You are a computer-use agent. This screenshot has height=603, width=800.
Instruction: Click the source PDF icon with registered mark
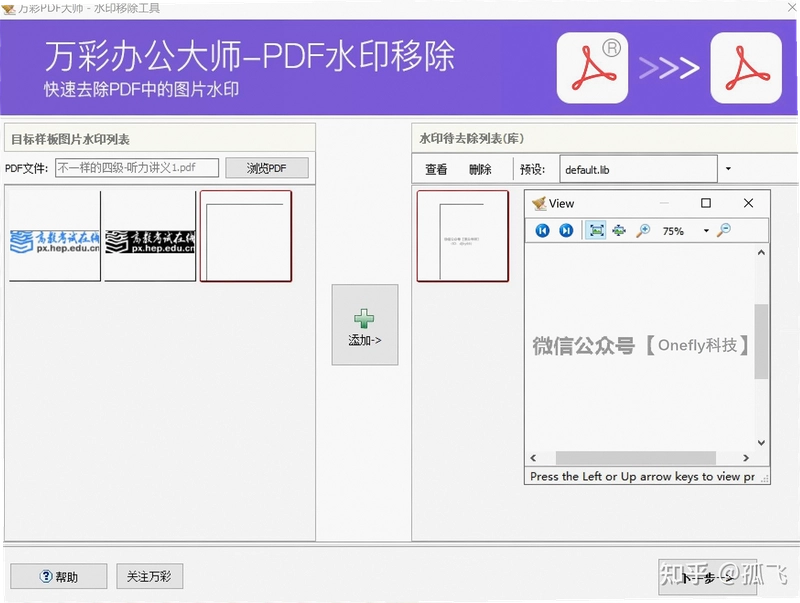click(x=592, y=68)
